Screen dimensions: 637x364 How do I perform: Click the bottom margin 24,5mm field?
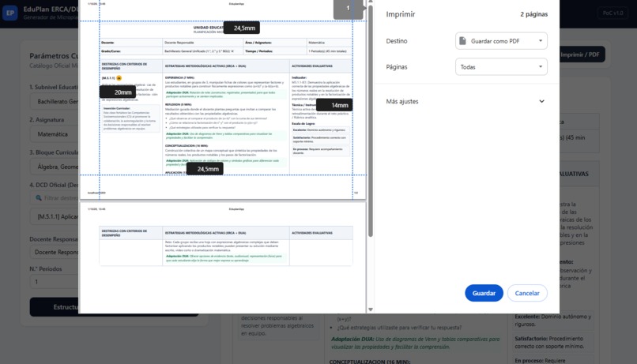(205, 169)
